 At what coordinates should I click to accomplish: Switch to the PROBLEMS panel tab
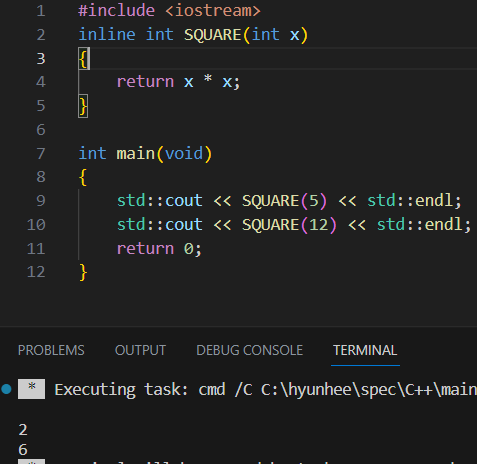pyautogui.click(x=51, y=350)
